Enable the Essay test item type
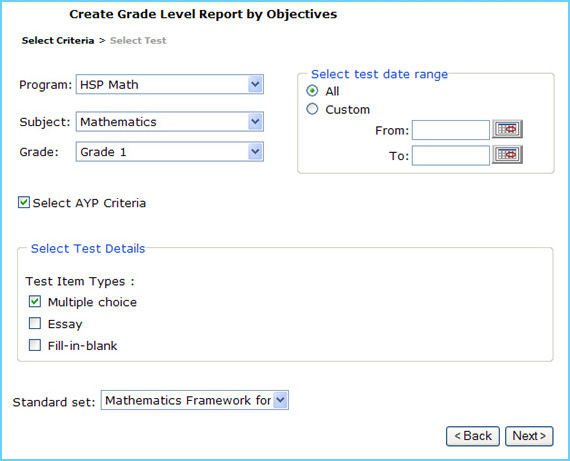 pos(35,323)
